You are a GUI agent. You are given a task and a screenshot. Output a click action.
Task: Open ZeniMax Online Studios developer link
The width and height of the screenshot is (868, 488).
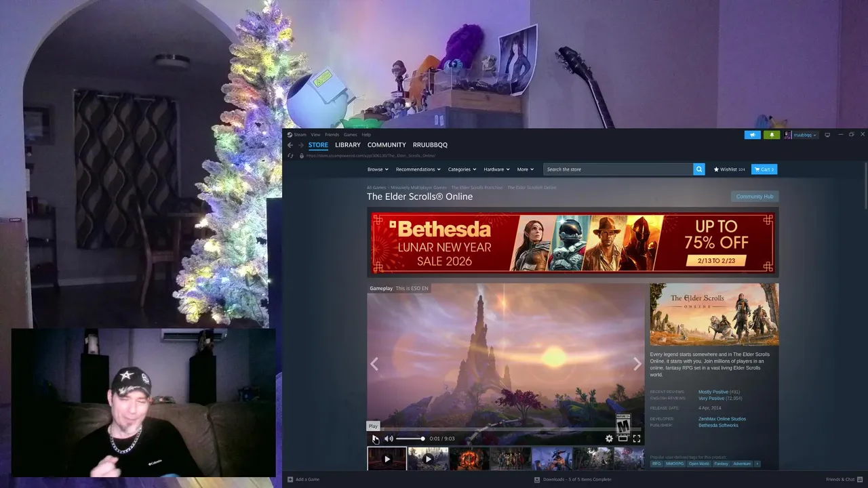(x=722, y=419)
